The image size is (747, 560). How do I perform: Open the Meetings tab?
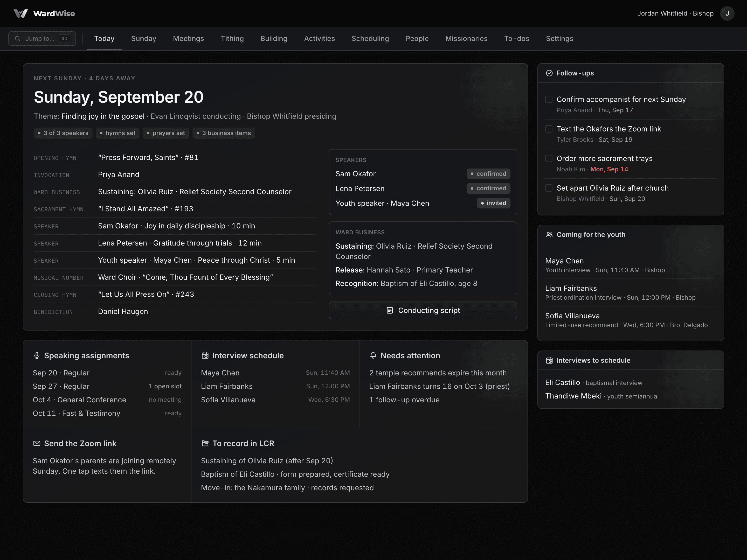coord(189,38)
